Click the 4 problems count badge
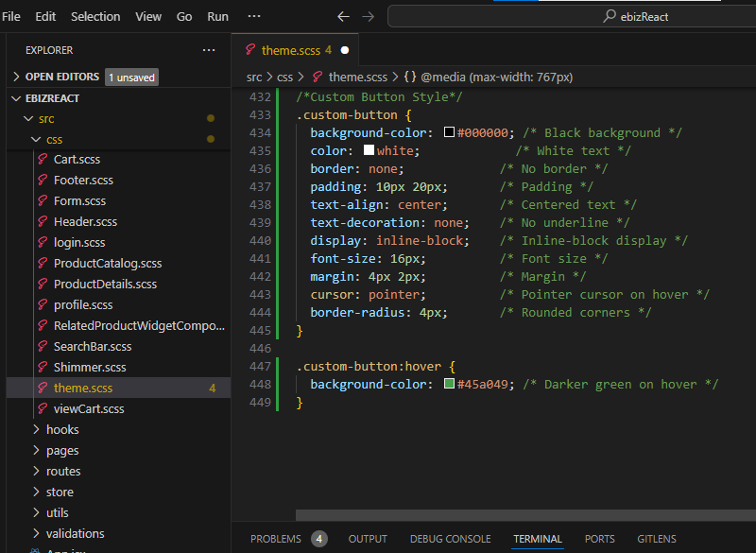The height and width of the screenshot is (553, 756). (x=319, y=539)
